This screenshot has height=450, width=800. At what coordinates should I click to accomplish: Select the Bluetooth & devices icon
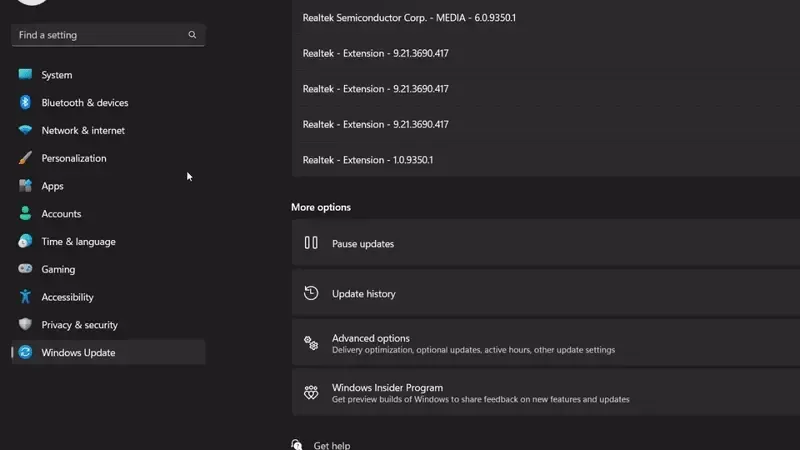click(25, 103)
